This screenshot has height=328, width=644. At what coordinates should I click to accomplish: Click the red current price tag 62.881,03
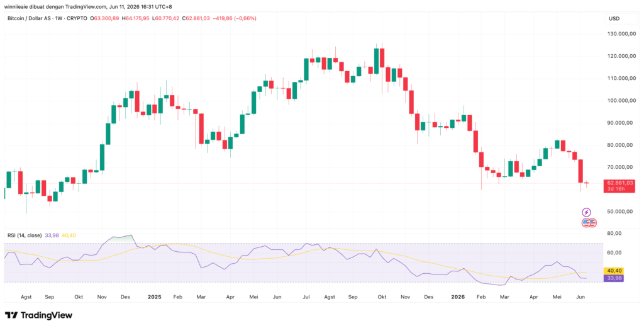pyautogui.click(x=619, y=183)
